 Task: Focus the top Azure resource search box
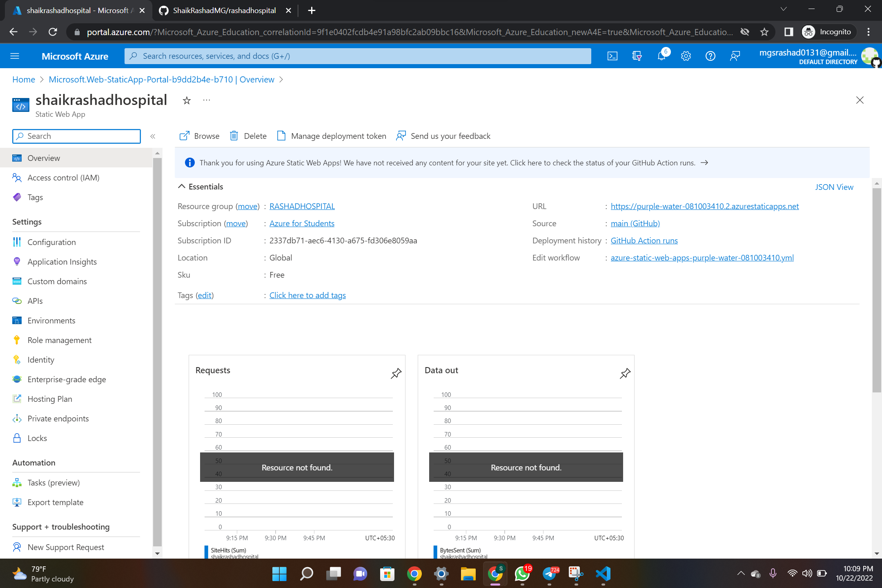click(358, 56)
